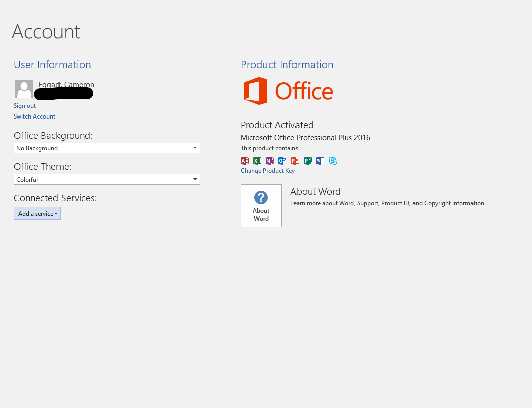Click the OneNote app icon

pyautogui.click(x=269, y=161)
